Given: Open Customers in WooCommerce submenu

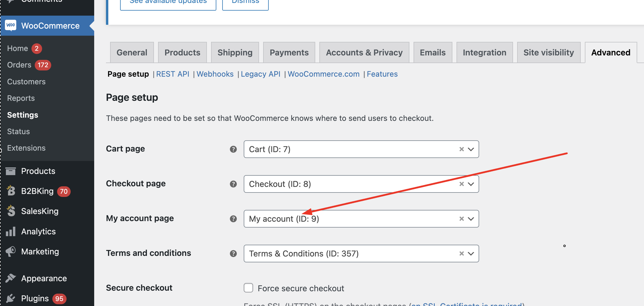Looking at the screenshot, I should click(26, 82).
